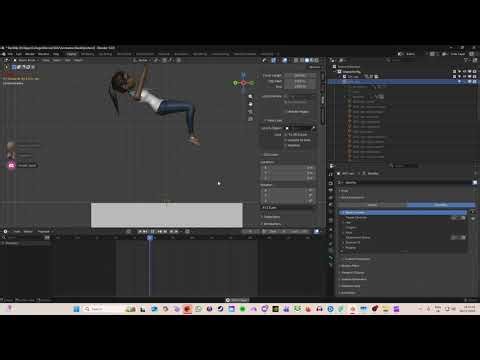The image size is (480, 360).
Task: Open the timeline editor type menu
Action: pyautogui.click(x=5, y=231)
